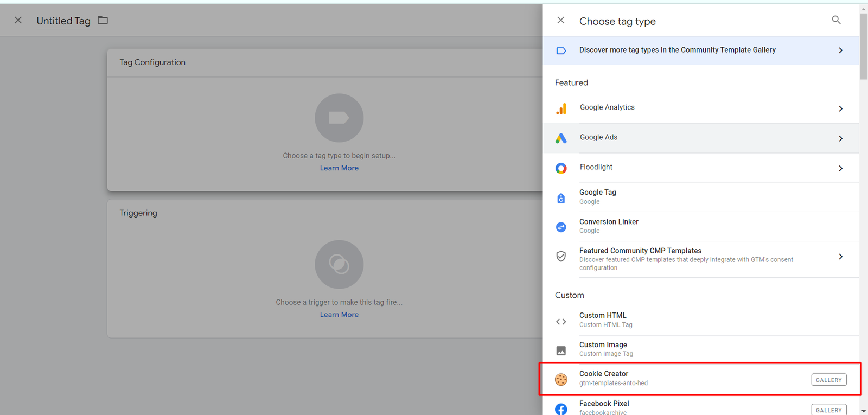Open search in Choose tag type panel

click(836, 20)
